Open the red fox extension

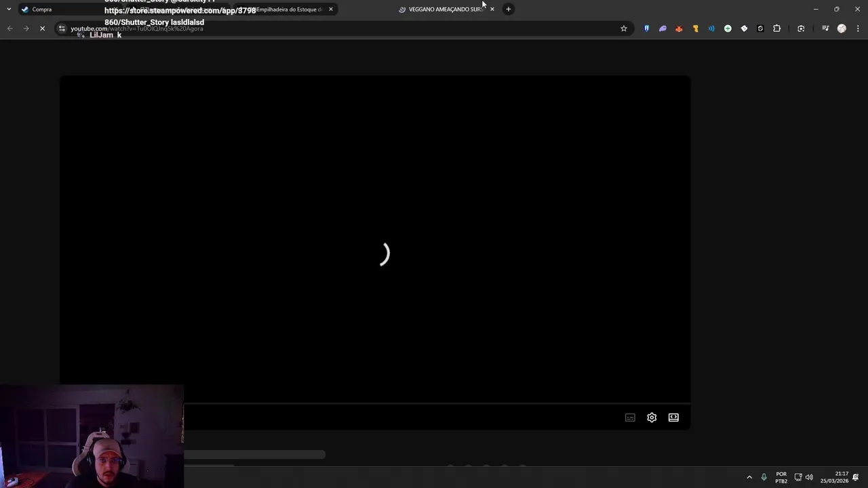(x=679, y=28)
